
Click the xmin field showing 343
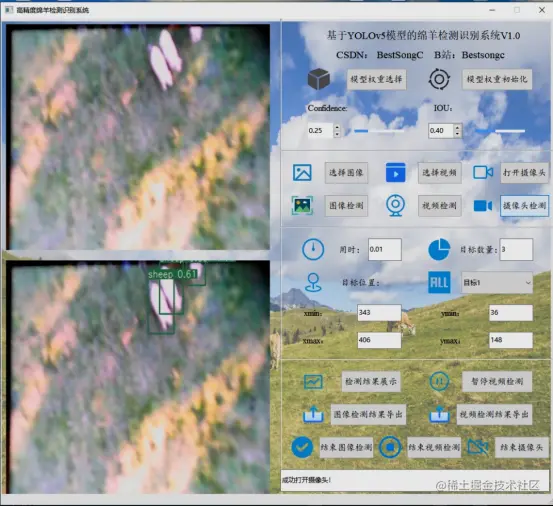click(379, 313)
